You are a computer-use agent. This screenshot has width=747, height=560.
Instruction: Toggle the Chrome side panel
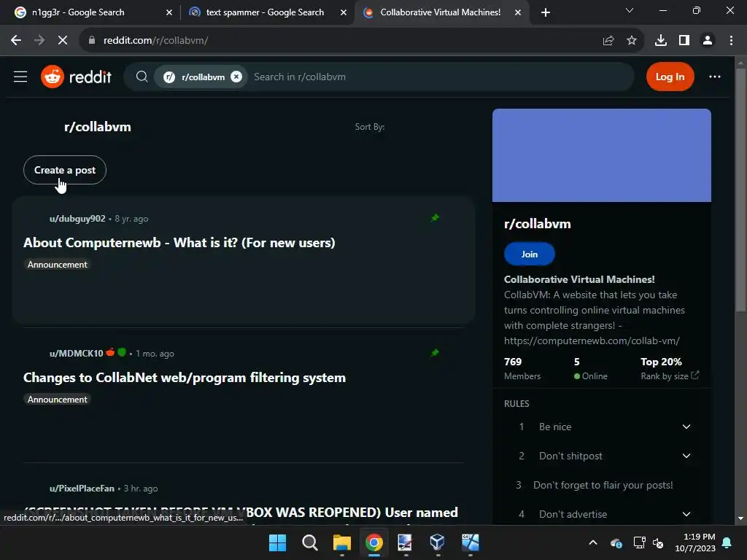(x=684, y=41)
